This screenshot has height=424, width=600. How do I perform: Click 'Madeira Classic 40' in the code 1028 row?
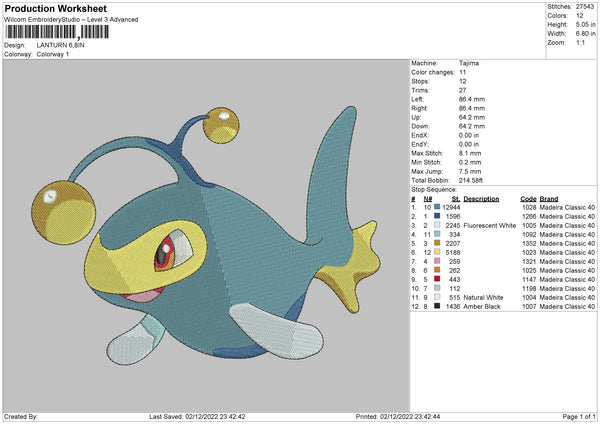(x=567, y=207)
